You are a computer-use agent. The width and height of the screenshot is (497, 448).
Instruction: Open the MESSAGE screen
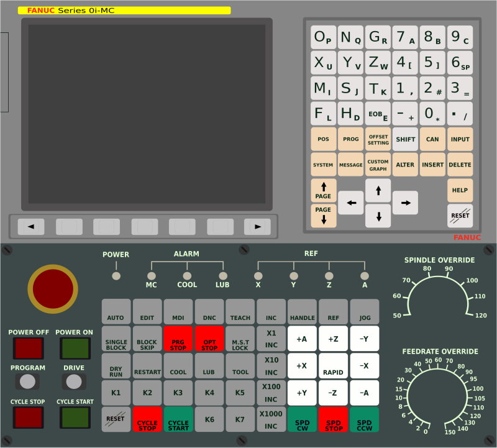350,165
